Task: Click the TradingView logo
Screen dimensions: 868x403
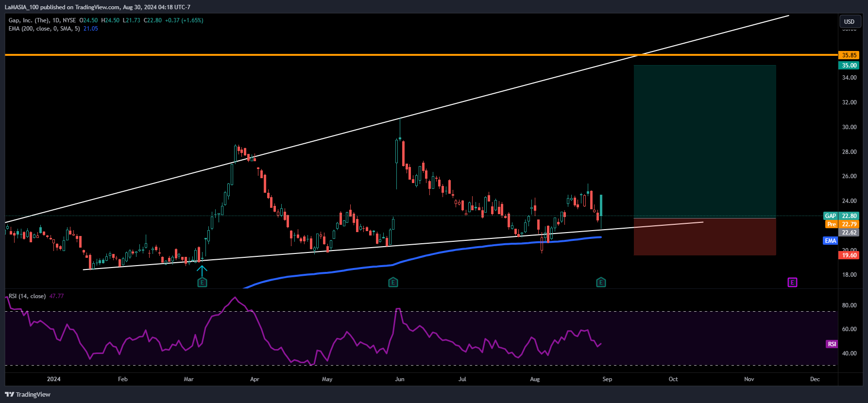Action: (28, 394)
